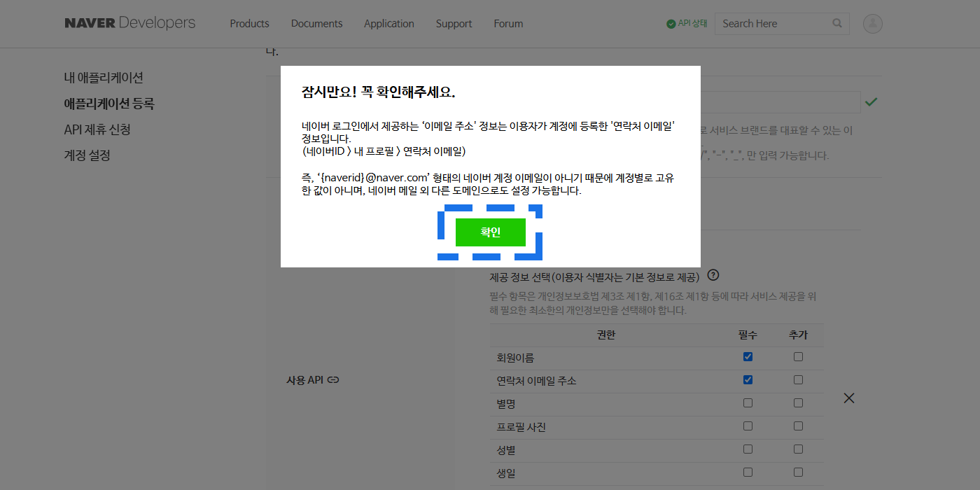Viewport: 980px width, 490px height.
Task: Click the dialog heading 잠시만요! 꼭 확인해주세요.
Action: tap(379, 92)
